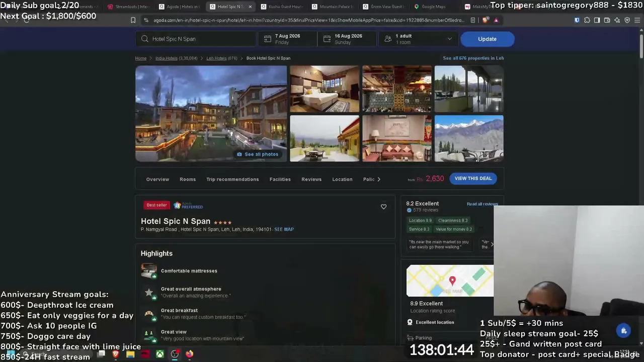Viewport: 644px width, 362px height.
Task: Click the bookmark icon in the browser address bar
Action: pos(133,20)
